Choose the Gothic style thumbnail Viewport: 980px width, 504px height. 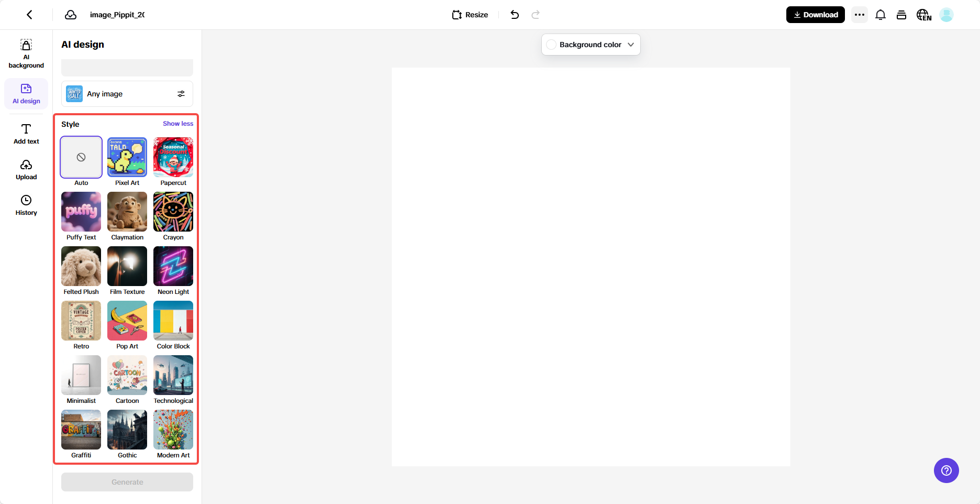127,430
